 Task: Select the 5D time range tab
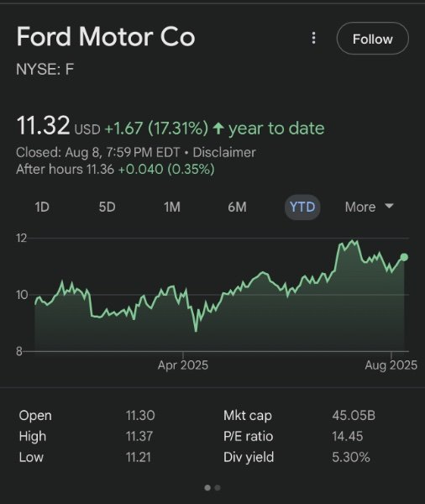107,207
